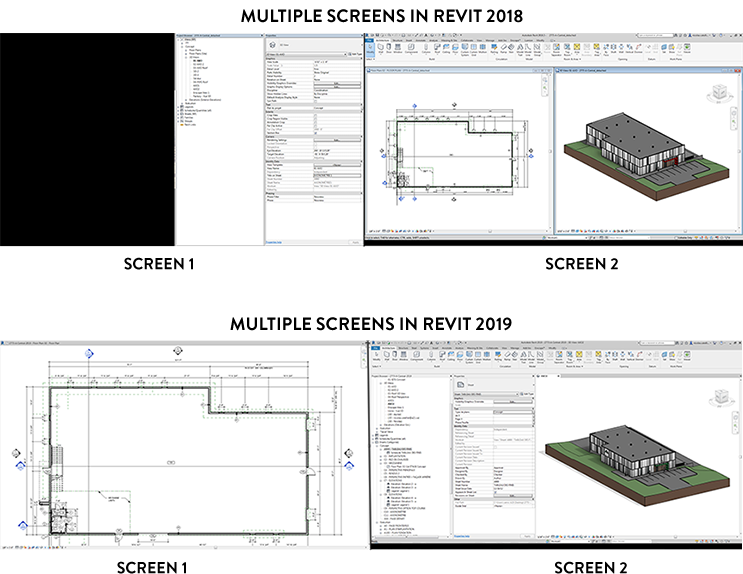The width and height of the screenshot is (743, 574).
Task: Select the Window tool in Revit 2019 ribbon
Action: pyautogui.click(x=403, y=356)
